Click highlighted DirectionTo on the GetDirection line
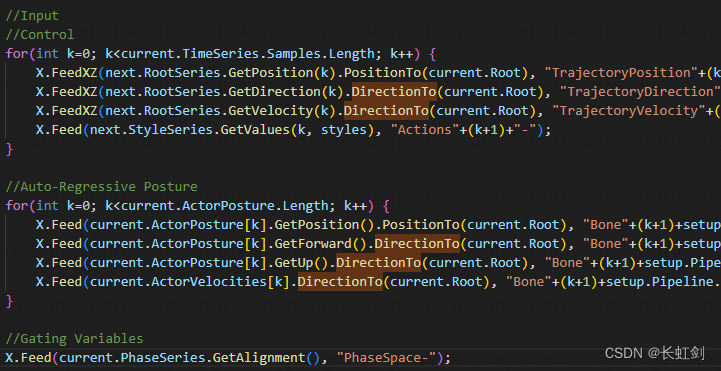Image resolution: width=721 pixels, height=371 pixels. tap(394, 91)
